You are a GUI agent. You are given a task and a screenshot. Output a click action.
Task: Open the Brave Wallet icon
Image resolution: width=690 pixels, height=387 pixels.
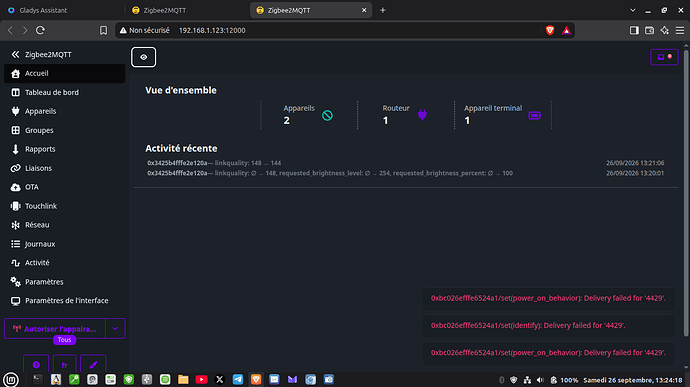click(650, 30)
